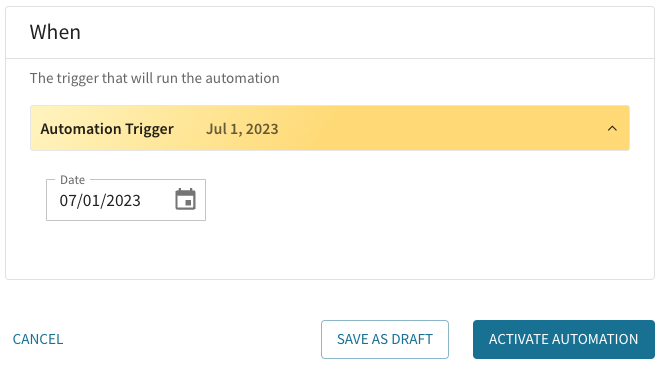This screenshot has height=372, width=663.
Task: Click the outlined Date input box border
Action: coord(126,200)
